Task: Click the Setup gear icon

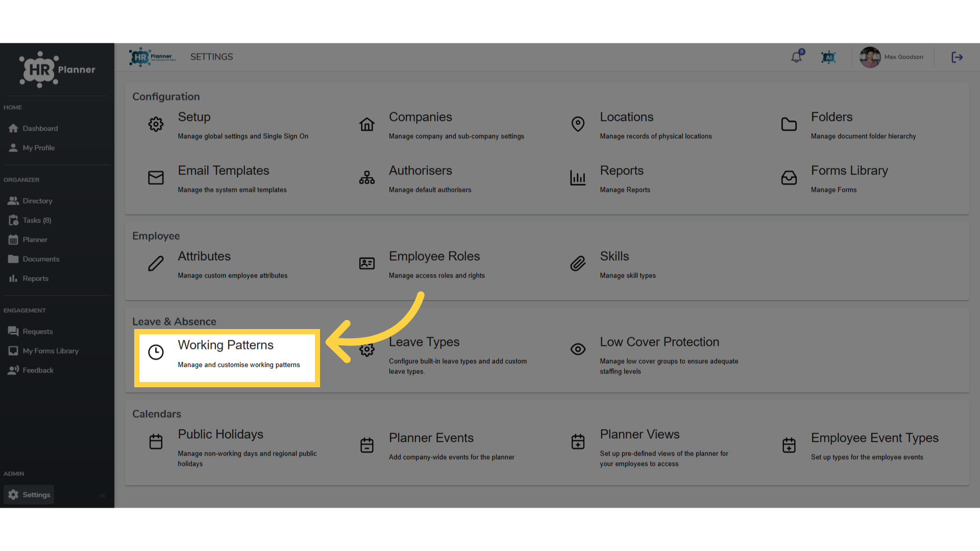Action: point(156,124)
